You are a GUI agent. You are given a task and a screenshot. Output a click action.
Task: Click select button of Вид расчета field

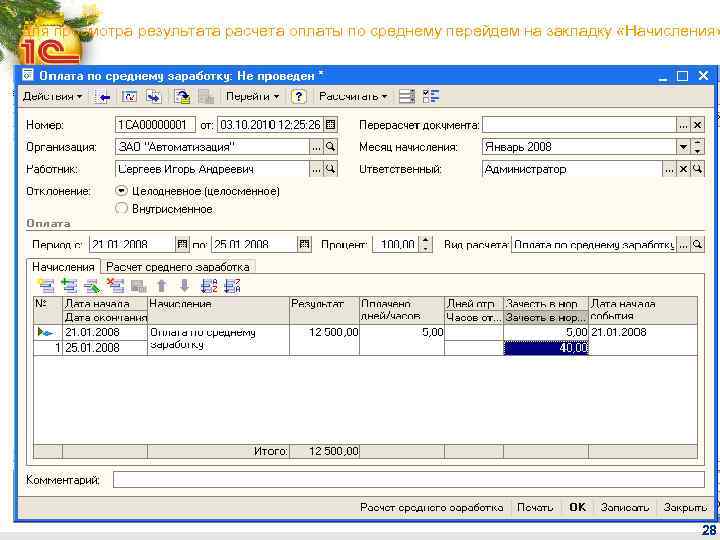click(683, 244)
